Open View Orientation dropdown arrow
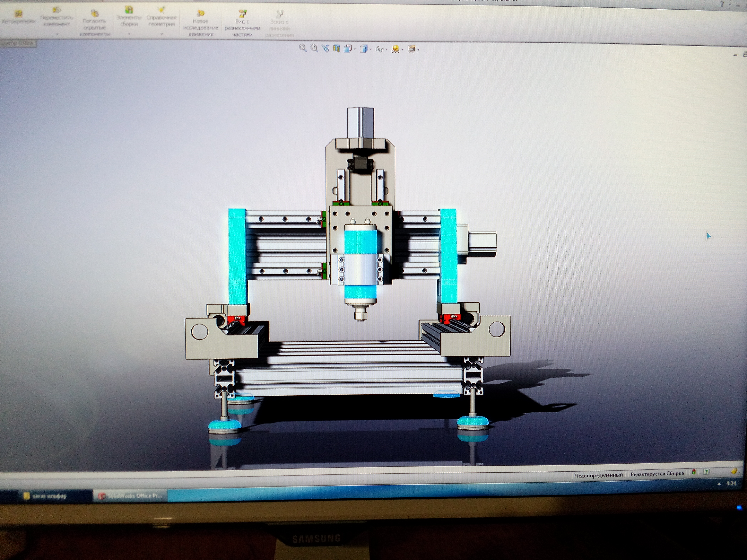The height and width of the screenshot is (560, 747). (355, 50)
